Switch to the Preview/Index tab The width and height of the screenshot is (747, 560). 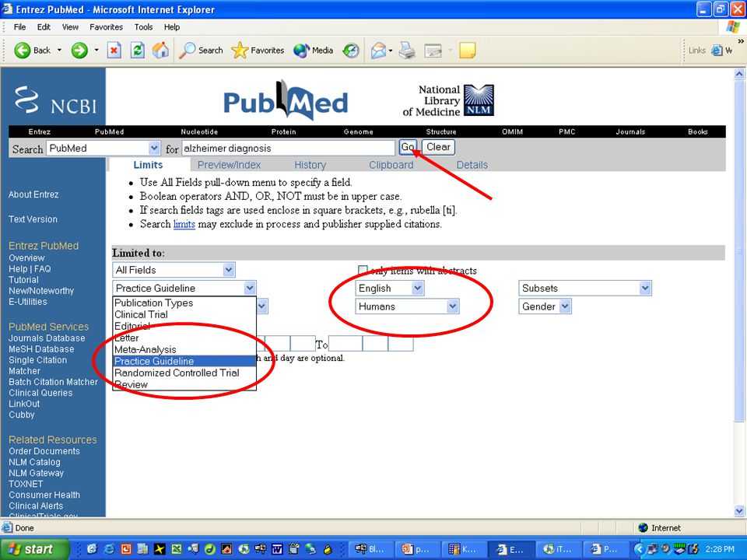[x=229, y=165]
